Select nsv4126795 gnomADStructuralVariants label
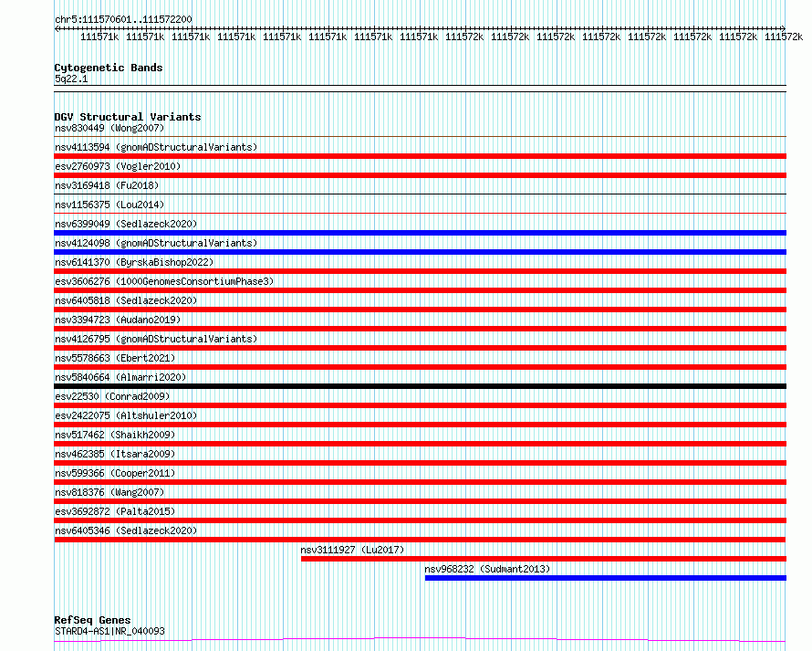Screen dimensions: 812x651 pos(156,339)
